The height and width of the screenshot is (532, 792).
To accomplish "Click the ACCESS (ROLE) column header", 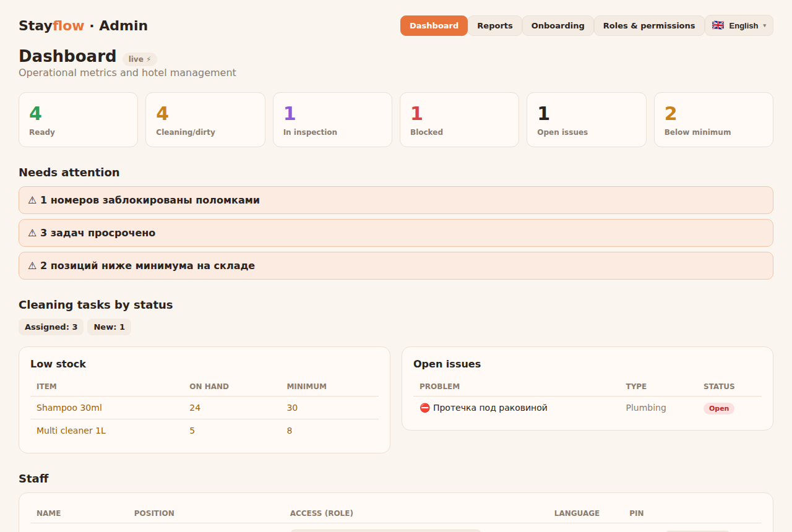I will [322, 513].
